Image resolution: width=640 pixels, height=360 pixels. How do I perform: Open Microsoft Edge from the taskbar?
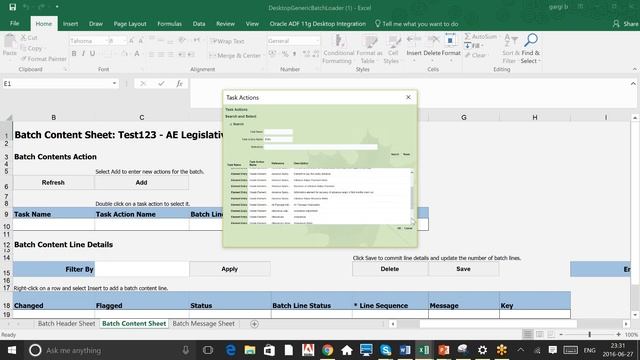pos(231,350)
